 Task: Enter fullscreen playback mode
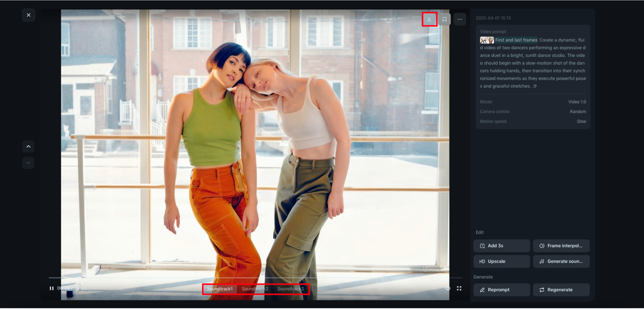[459, 288]
